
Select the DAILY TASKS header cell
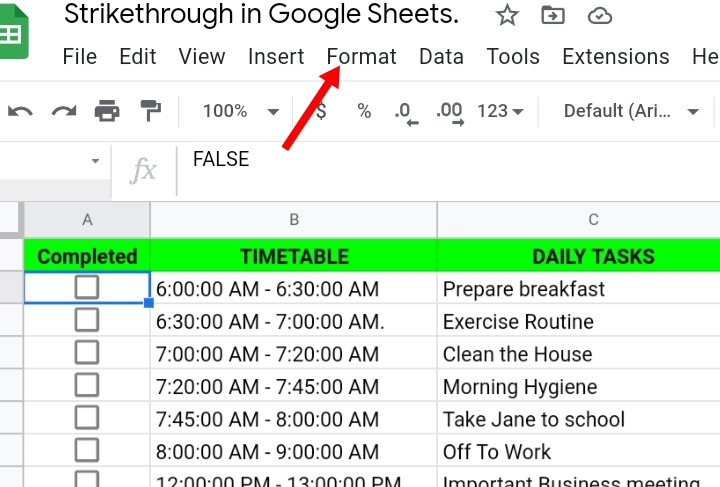[579, 255]
